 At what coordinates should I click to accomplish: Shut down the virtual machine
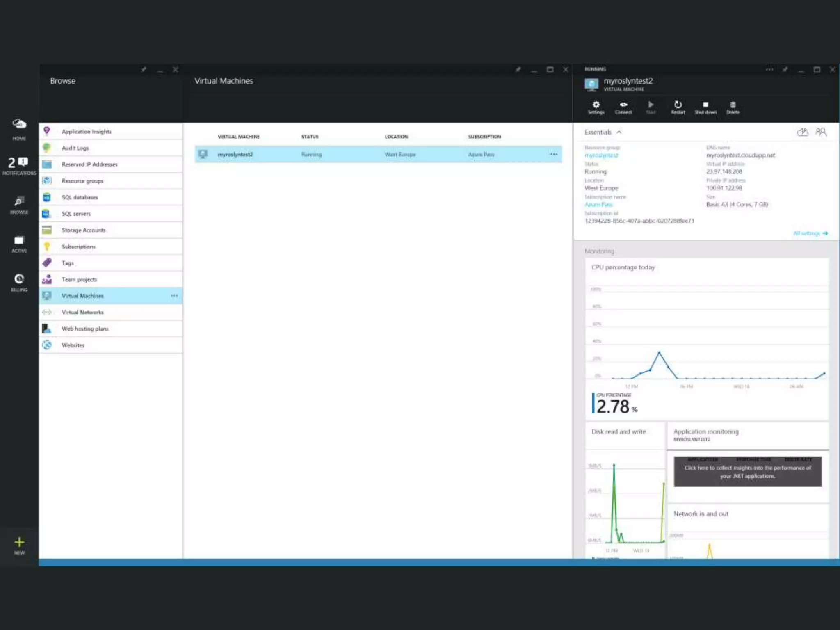(705, 107)
